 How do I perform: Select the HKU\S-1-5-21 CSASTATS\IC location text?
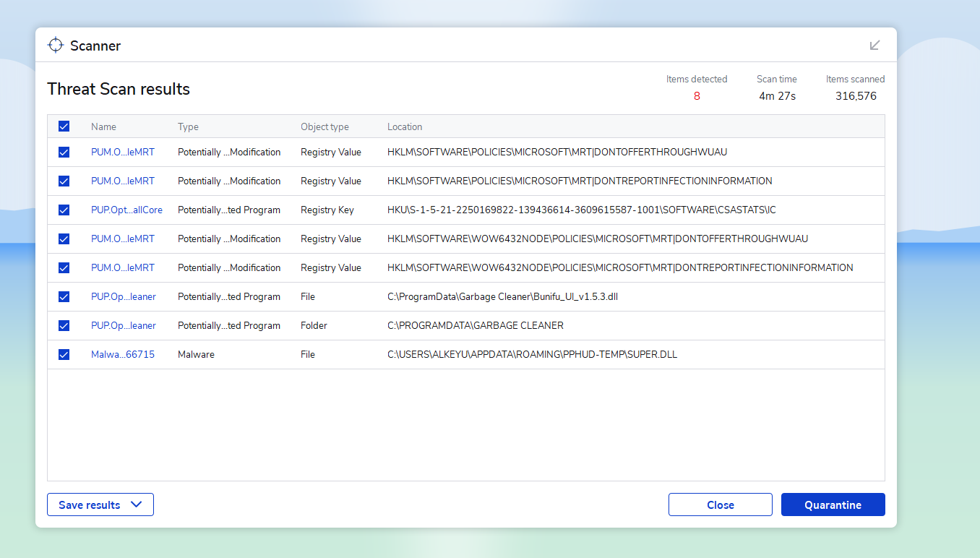click(582, 210)
